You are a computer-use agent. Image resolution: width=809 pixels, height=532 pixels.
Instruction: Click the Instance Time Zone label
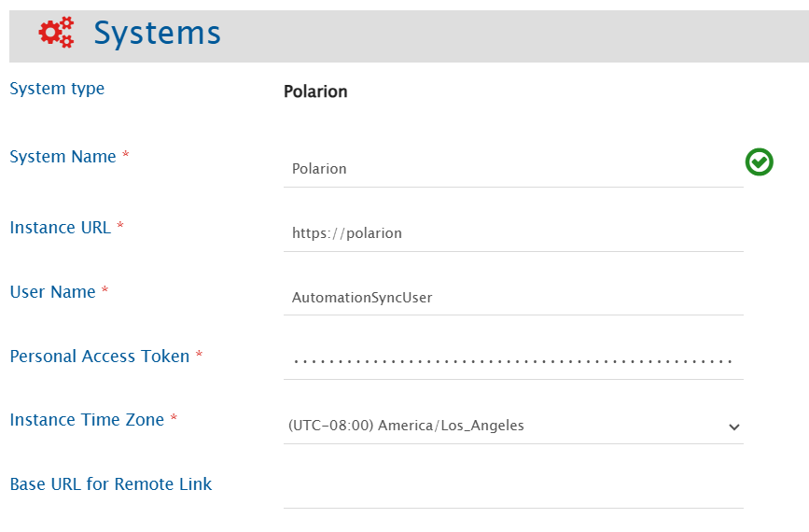click(87, 420)
